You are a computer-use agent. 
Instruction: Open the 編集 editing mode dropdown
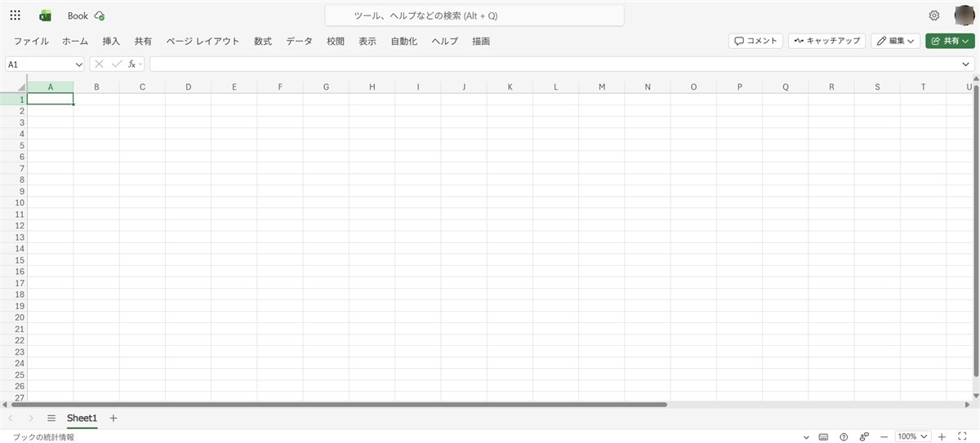click(x=896, y=41)
